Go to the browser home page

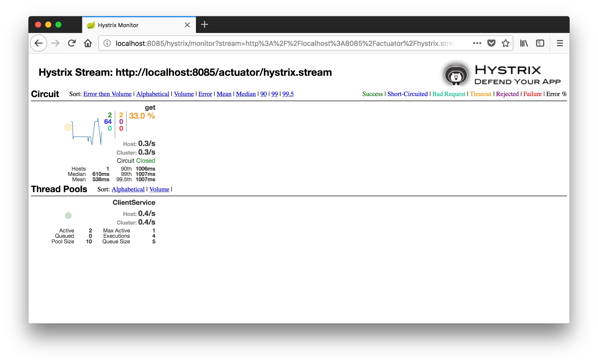click(x=88, y=43)
